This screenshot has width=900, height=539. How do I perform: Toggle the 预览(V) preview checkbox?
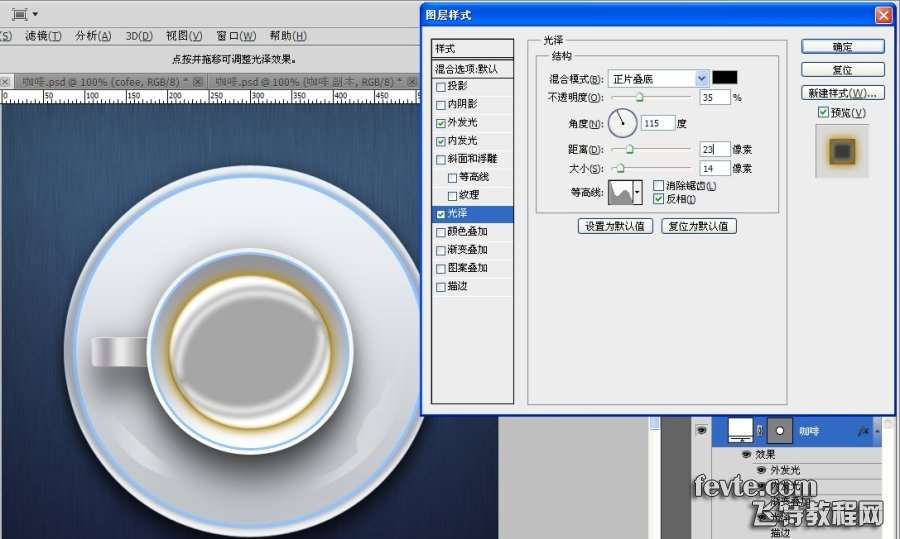coord(823,112)
